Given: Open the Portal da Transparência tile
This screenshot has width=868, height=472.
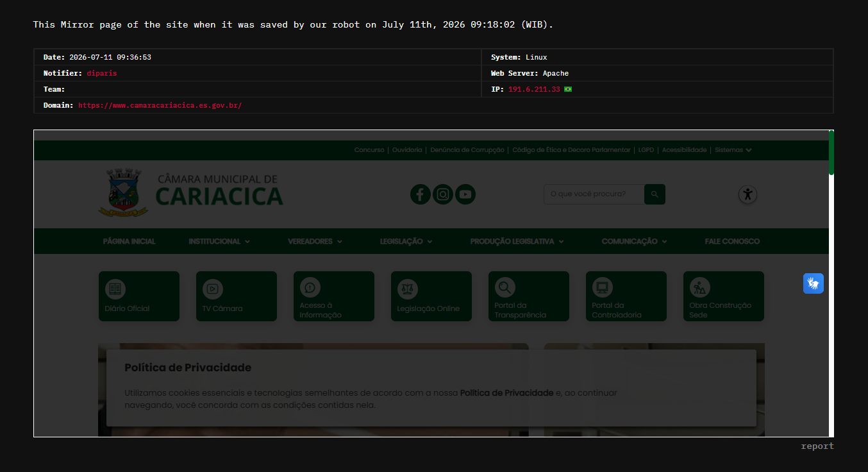Looking at the screenshot, I should pyautogui.click(x=529, y=296).
